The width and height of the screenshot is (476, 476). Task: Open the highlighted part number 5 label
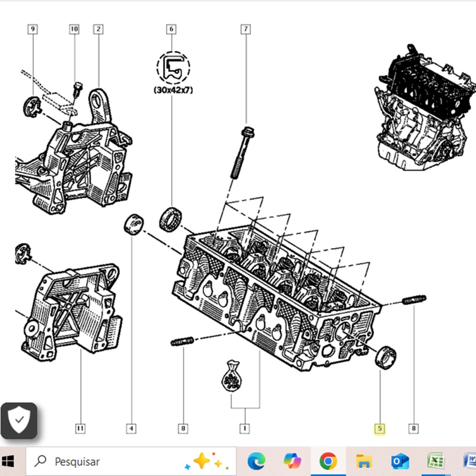(x=380, y=428)
